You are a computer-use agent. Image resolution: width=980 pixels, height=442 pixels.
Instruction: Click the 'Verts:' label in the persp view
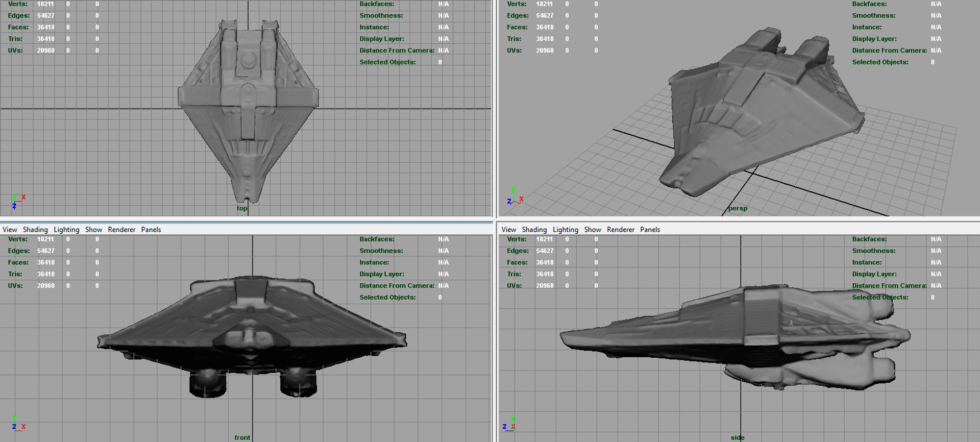(x=517, y=4)
